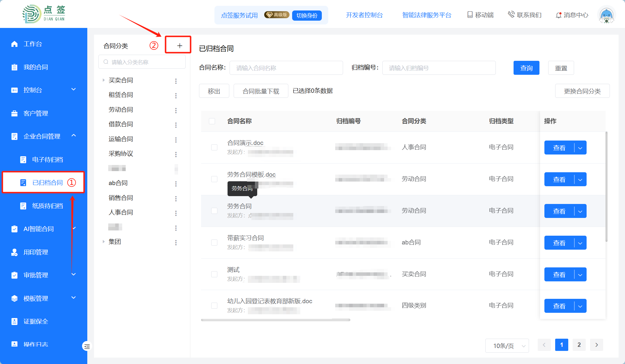The width and height of the screenshot is (625, 364).
Task: Open the 10条/页 page size dropdown
Action: (x=507, y=346)
